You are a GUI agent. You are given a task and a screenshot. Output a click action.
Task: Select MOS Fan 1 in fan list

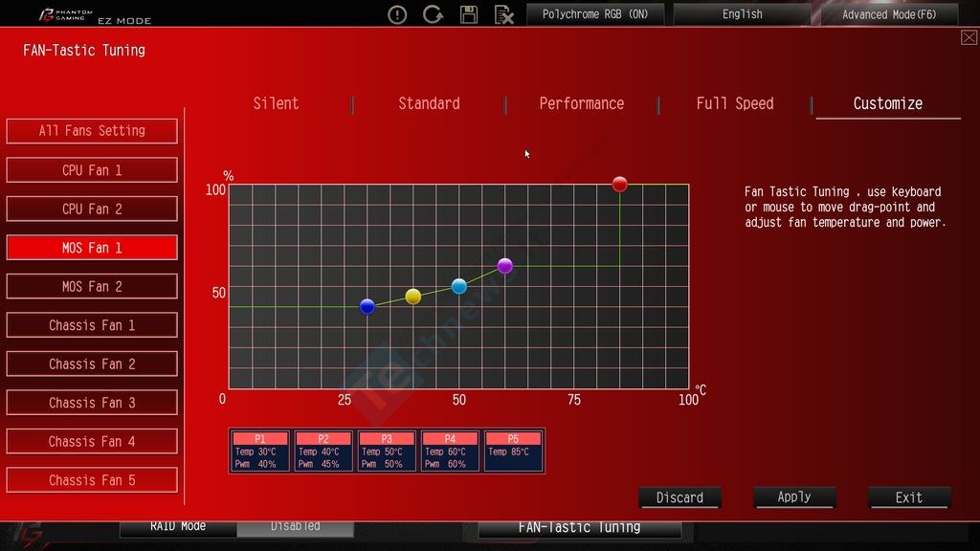tap(92, 248)
